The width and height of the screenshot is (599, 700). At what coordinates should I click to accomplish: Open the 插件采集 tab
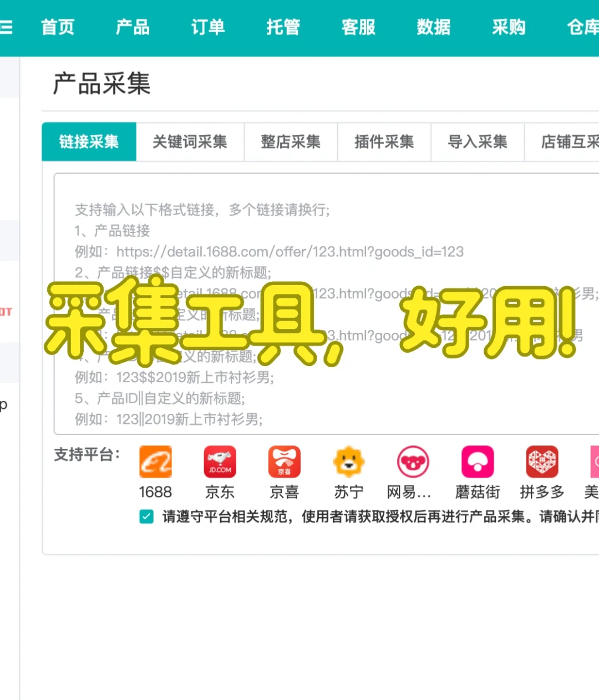point(384,142)
